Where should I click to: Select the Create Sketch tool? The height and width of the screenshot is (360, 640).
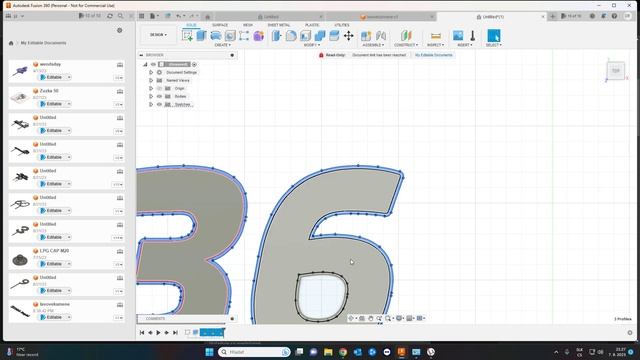click(188, 36)
